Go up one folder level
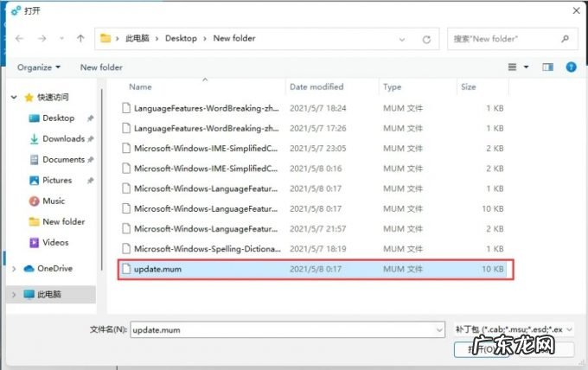588x370 pixels. coord(80,38)
